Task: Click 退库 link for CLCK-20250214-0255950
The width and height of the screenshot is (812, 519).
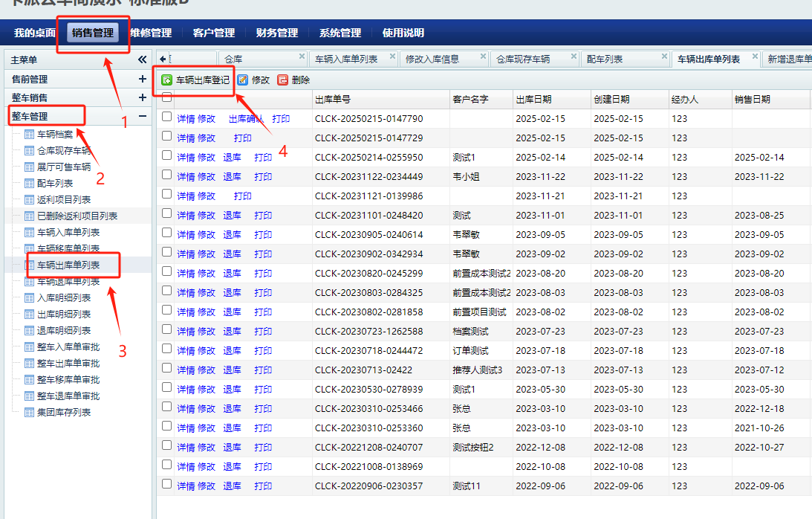Action: coord(232,158)
